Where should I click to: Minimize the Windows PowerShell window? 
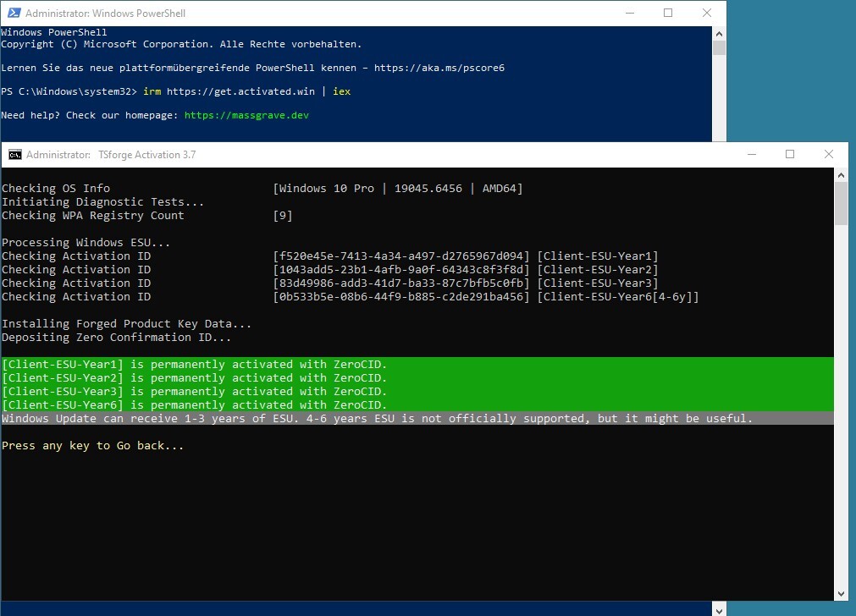629,14
